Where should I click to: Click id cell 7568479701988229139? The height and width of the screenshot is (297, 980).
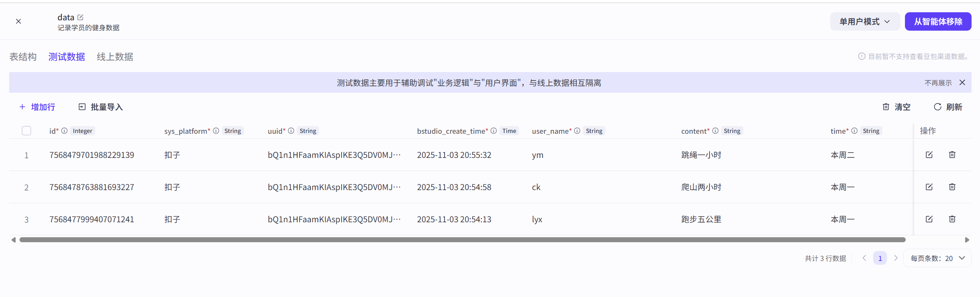coord(92,155)
